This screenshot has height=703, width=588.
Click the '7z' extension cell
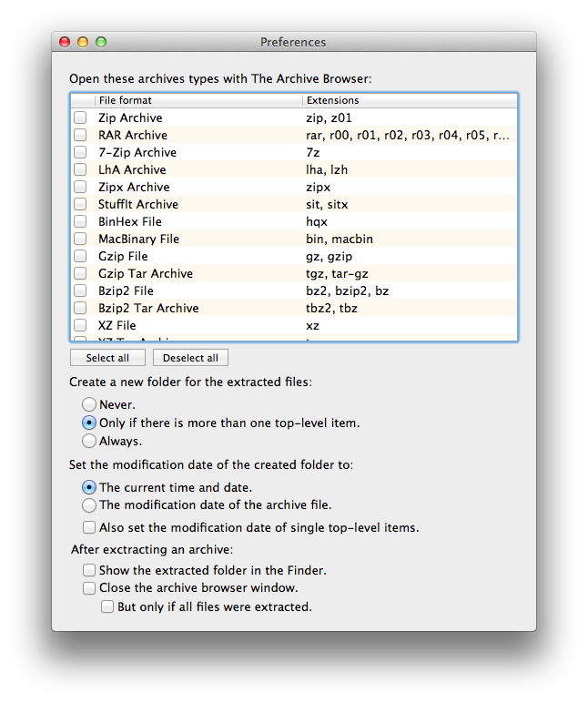(411, 152)
